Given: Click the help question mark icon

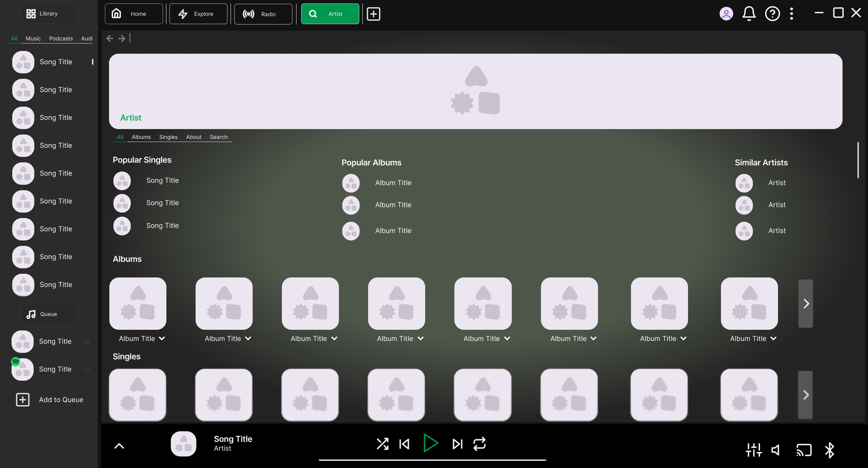Looking at the screenshot, I should pyautogui.click(x=772, y=14).
